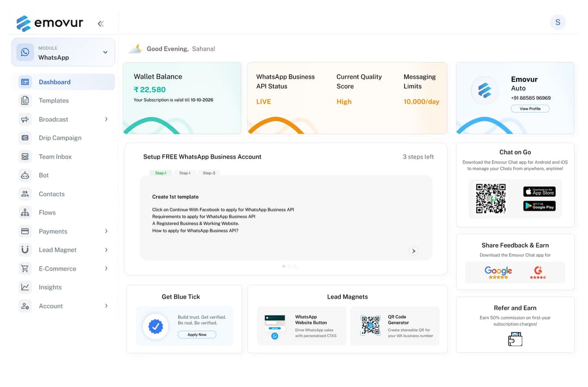Viewport: 588px width, 387px height.
Task: Click the Emovur profile logo avatar
Action: tap(485, 90)
